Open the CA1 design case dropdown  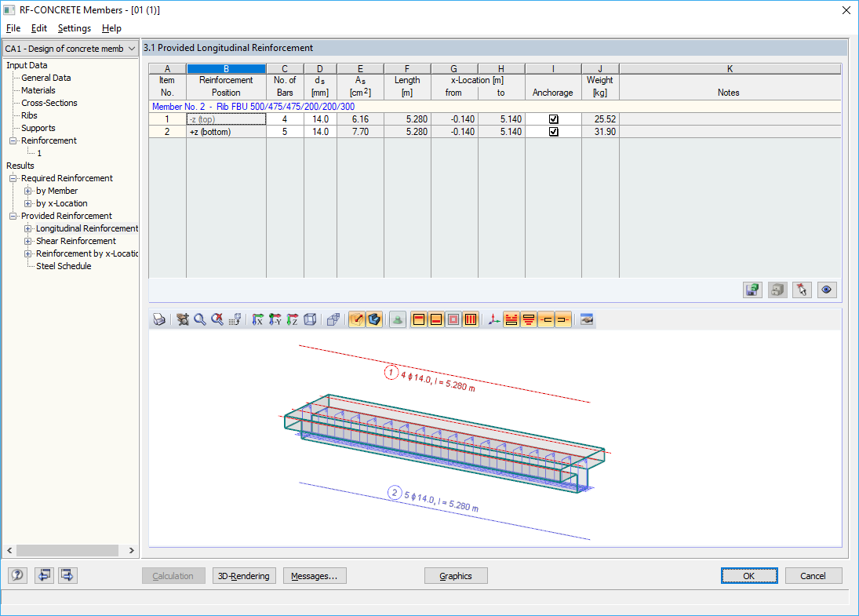71,48
